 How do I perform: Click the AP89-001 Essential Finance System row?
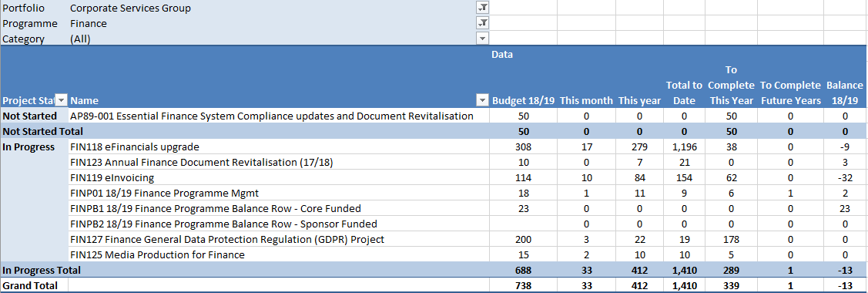pyautogui.click(x=272, y=116)
